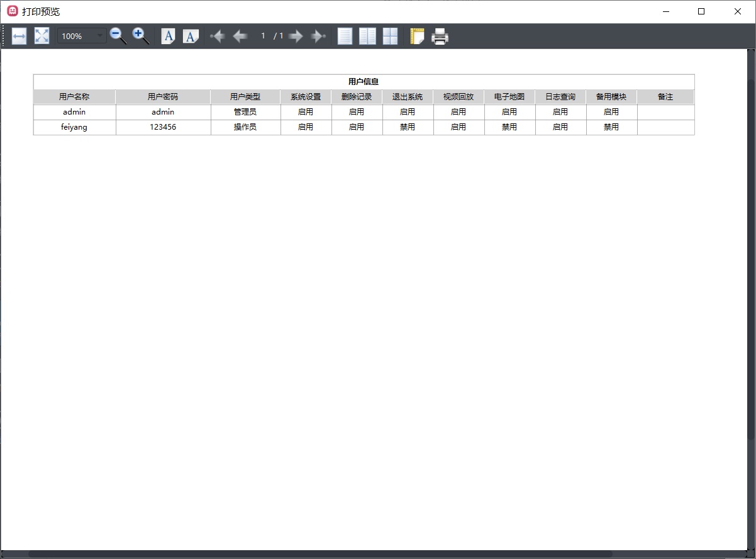Click the fit page icon
The width and height of the screenshot is (756, 559).
click(x=42, y=37)
